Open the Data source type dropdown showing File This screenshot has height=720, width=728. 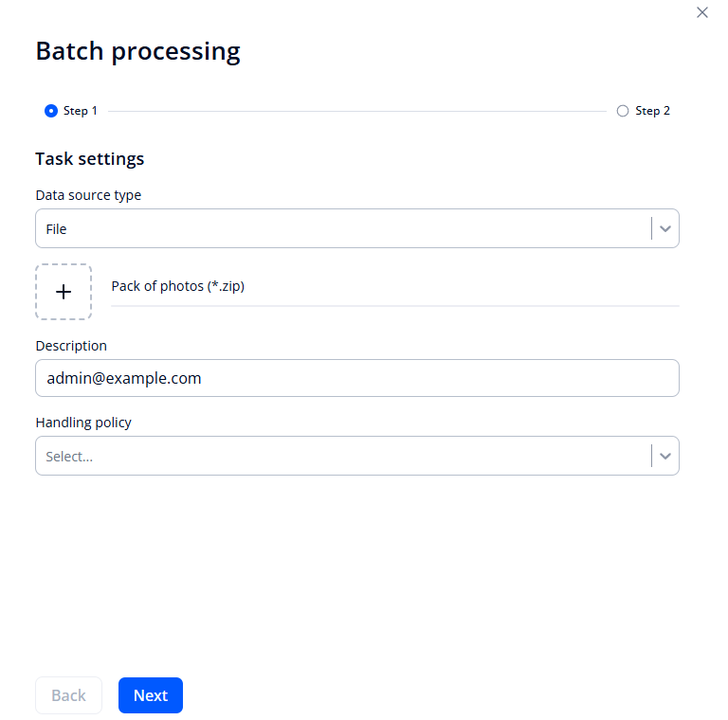pyautogui.click(x=341, y=228)
